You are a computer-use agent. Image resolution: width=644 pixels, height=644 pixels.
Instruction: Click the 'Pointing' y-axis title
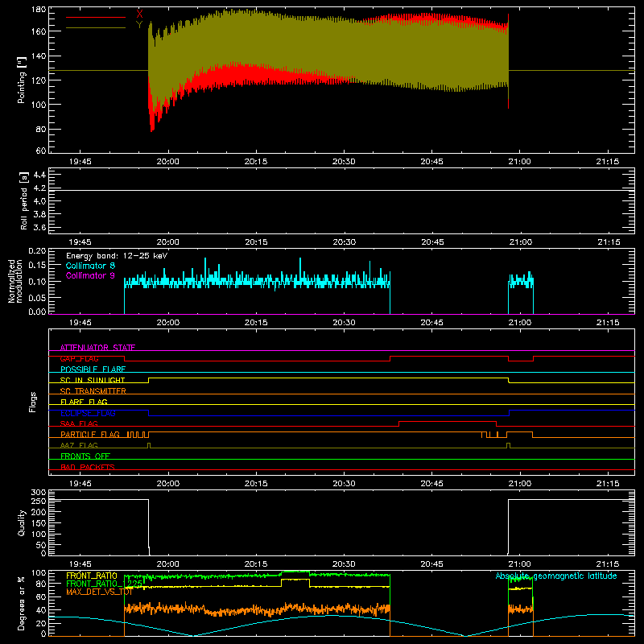[22, 80]
